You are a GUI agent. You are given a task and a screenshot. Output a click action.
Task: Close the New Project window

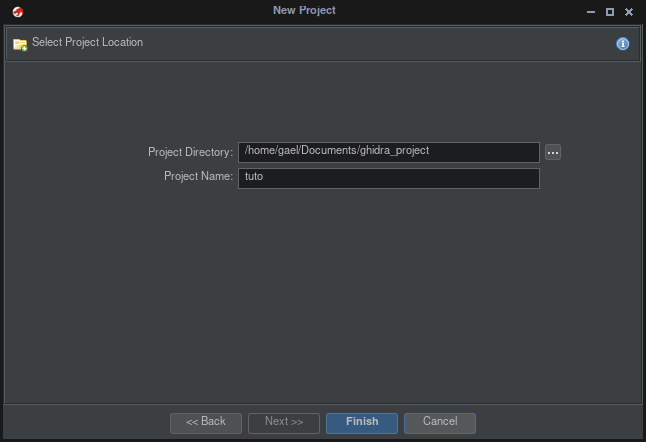tap(628, 11)
